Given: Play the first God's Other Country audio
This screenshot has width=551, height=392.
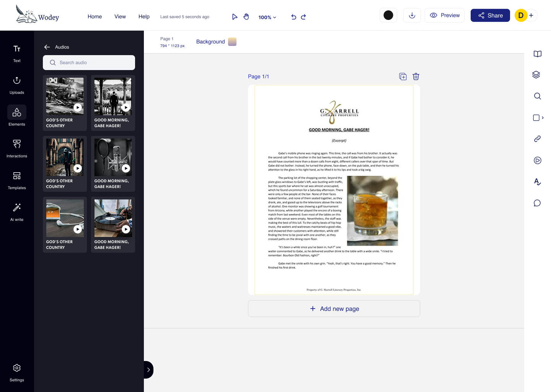Looking at the screenshot, I should [x=78, y=108].
